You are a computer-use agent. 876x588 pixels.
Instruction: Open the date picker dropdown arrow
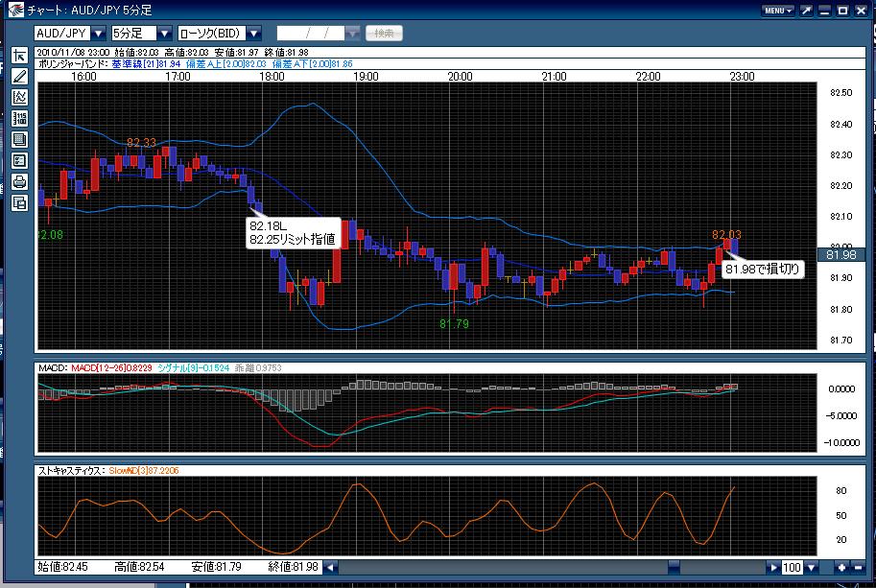click(x=352, y=34)
